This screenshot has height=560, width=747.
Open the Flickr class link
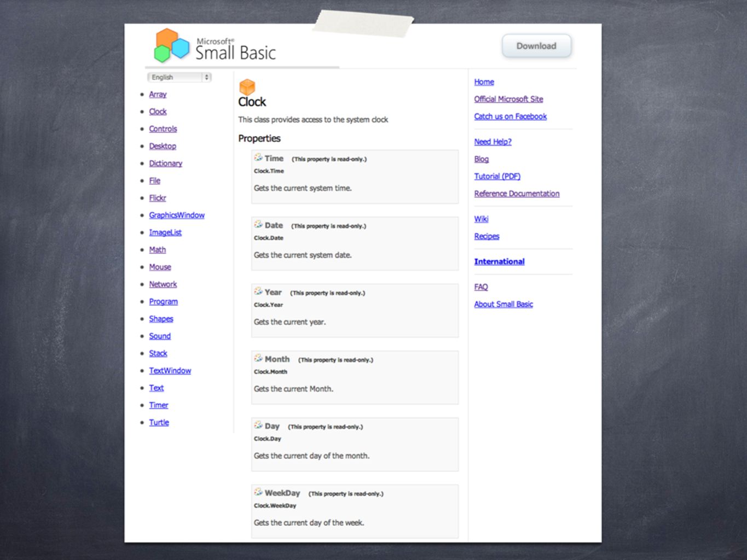click(x=157, y=198)
